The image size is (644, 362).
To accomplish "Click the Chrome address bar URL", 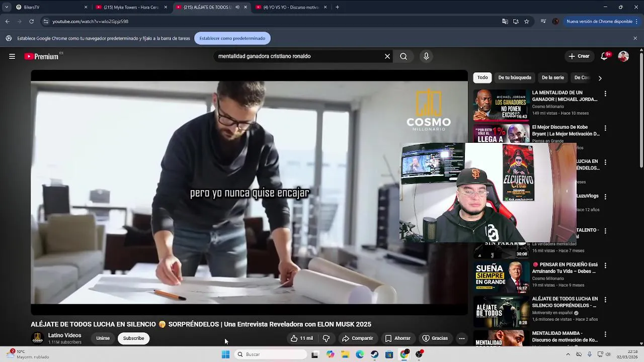I will [91, 22].
